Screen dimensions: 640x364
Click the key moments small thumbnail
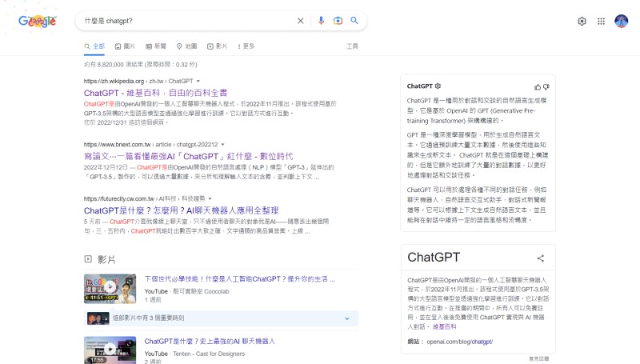pos(98,318)
